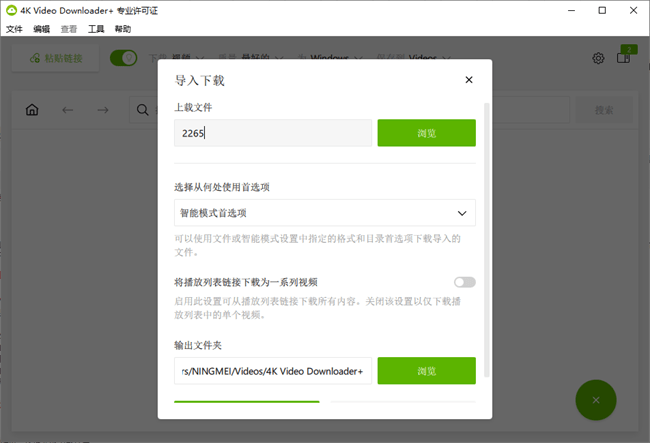
Task: Open the 帮助 menu
Action: (x=123, y=30)
